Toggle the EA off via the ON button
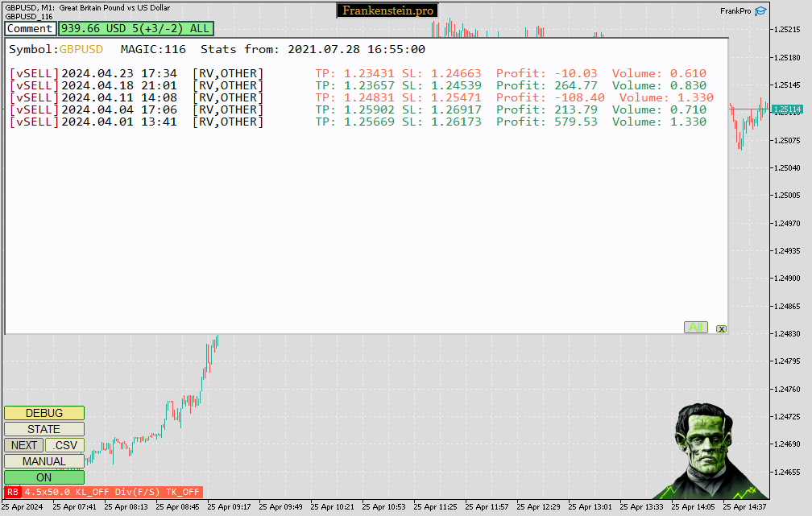812x516 pixels. coord(43,477)
